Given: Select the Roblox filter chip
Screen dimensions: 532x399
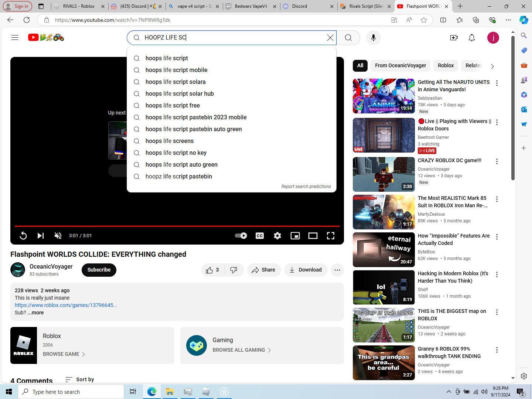Looking at the screenshot, I should 446,65.
